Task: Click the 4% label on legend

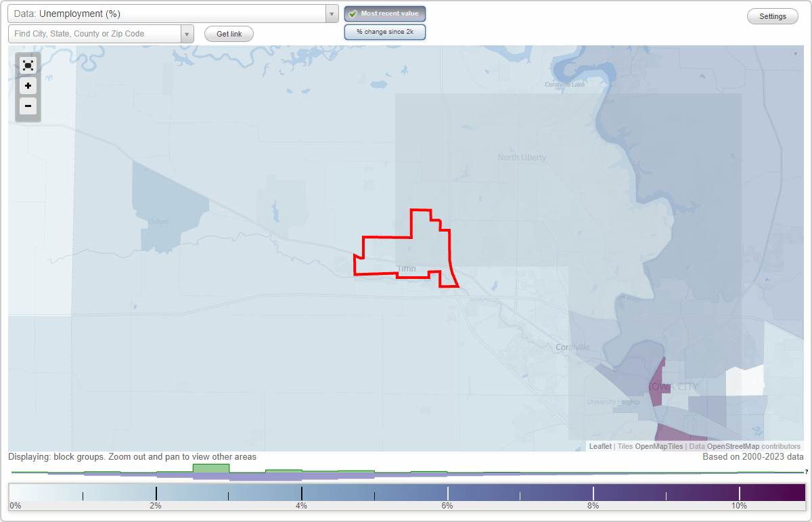Action: click(x=301, y=506)
